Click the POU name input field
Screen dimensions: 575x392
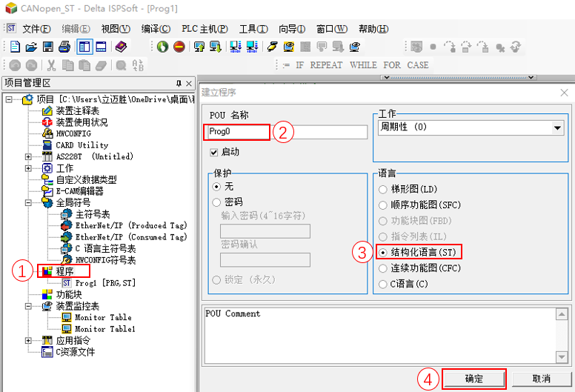(286, 132)
